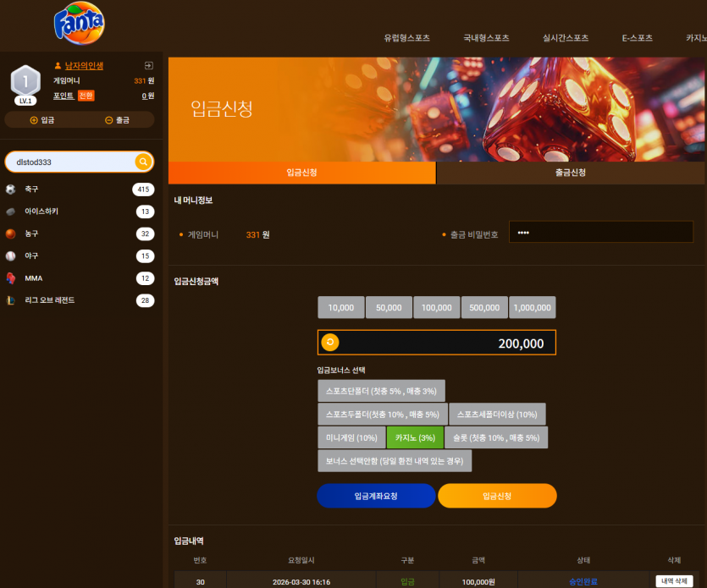707x588 pixels.
Task: Click the blue 입금계좌요청 button
Action: 376,496
